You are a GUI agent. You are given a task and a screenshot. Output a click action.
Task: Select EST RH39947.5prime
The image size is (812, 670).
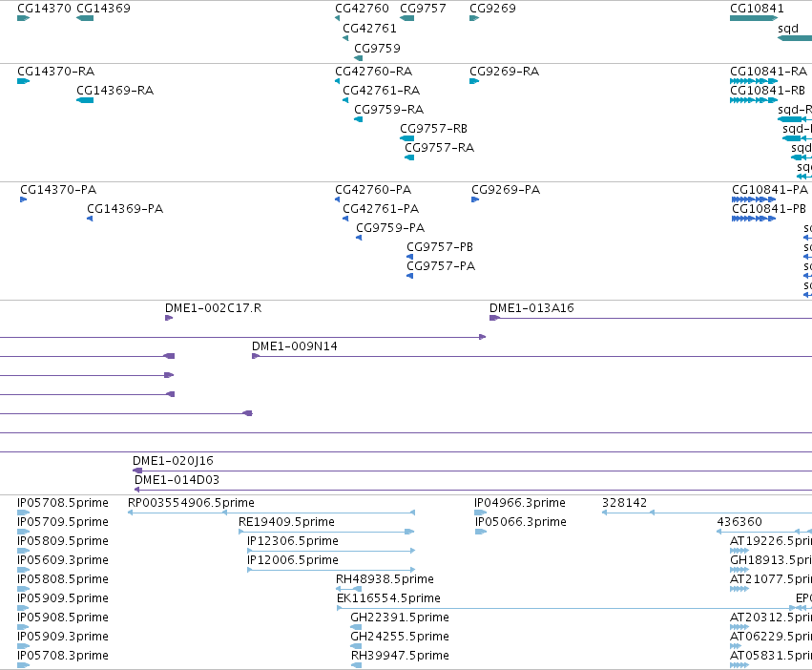point(400,656)
